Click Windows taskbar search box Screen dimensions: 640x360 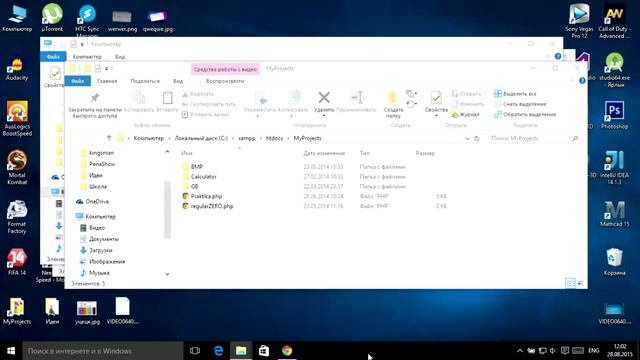pyautogui.click(x=103, y=351)
